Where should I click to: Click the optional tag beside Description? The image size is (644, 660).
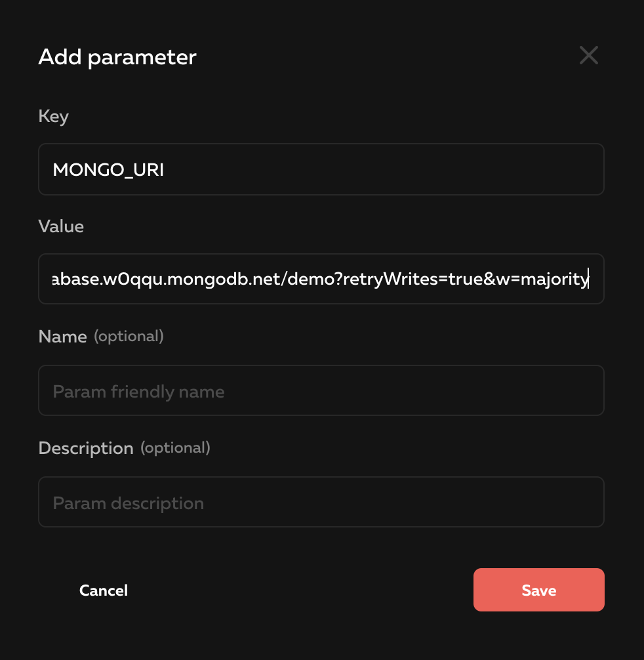pyautogui.click(x=175, y=447)
